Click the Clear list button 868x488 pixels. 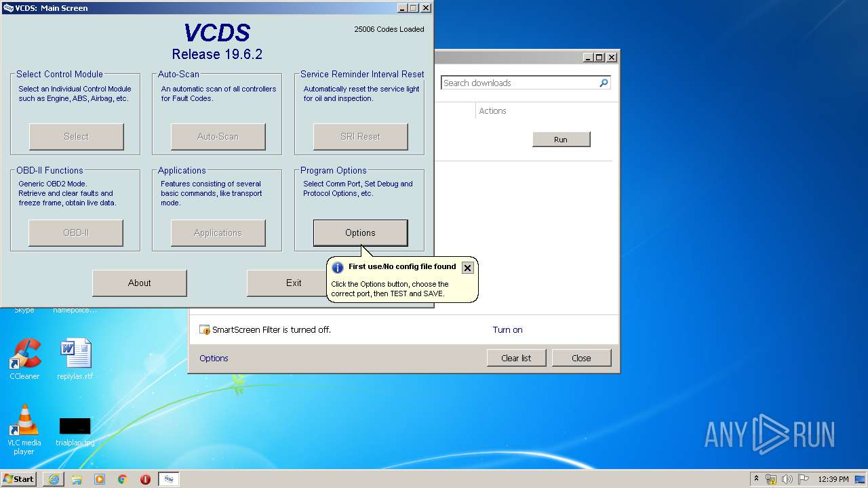[516, 358]
